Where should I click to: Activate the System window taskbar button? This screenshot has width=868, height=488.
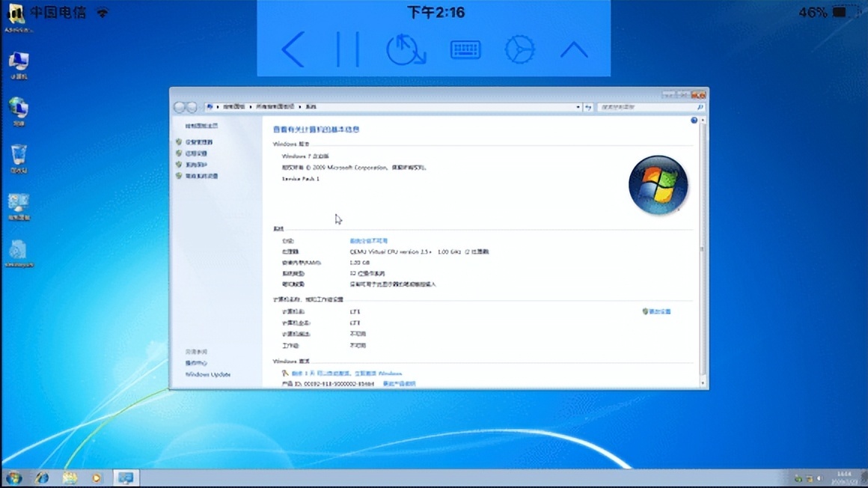pos(126,478)
